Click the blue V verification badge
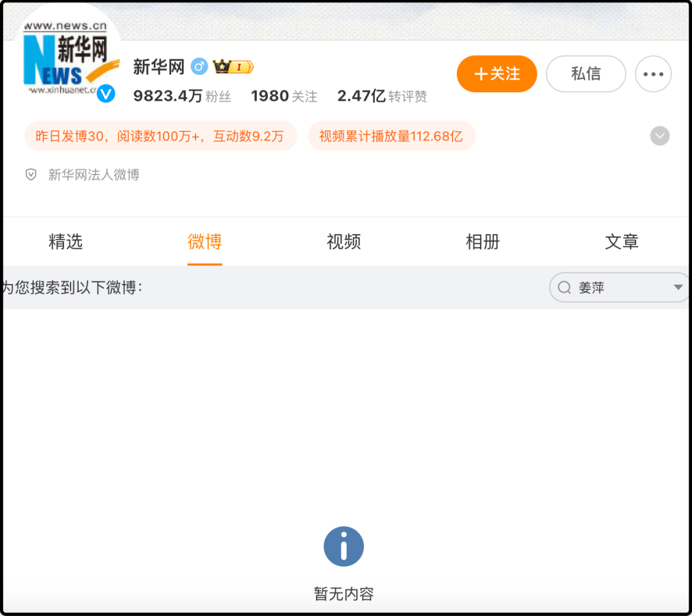This screenshot has height=616, width=692. point(106,94)
